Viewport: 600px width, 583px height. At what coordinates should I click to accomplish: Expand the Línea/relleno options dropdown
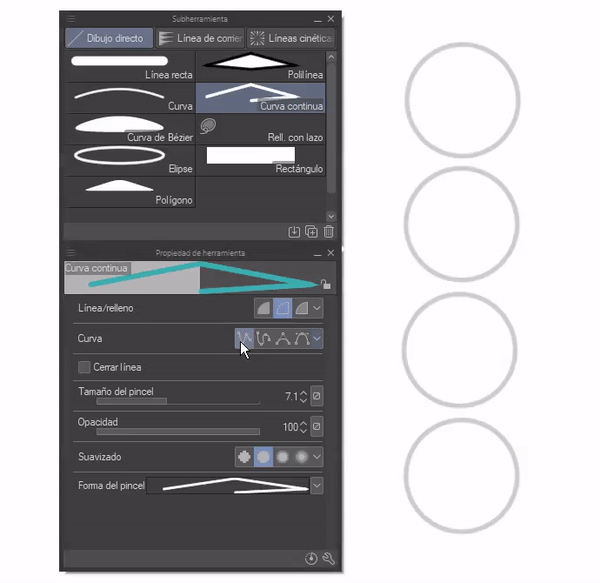[x=317, y=308]
